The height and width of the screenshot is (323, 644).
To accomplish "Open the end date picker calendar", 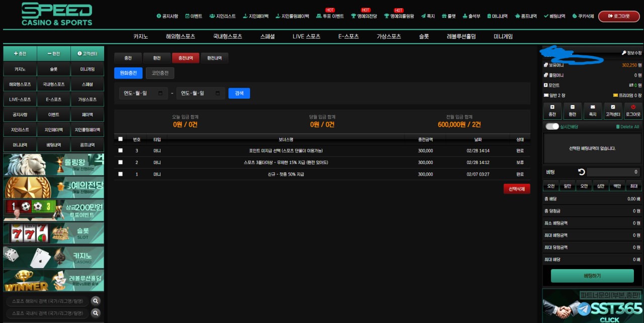I will (218, 93).
